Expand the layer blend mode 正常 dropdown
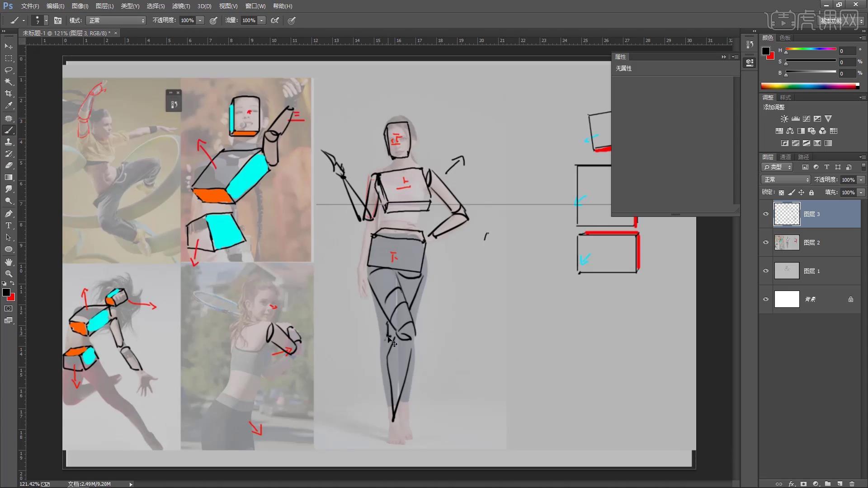The image size is (868, 488). 786,180
